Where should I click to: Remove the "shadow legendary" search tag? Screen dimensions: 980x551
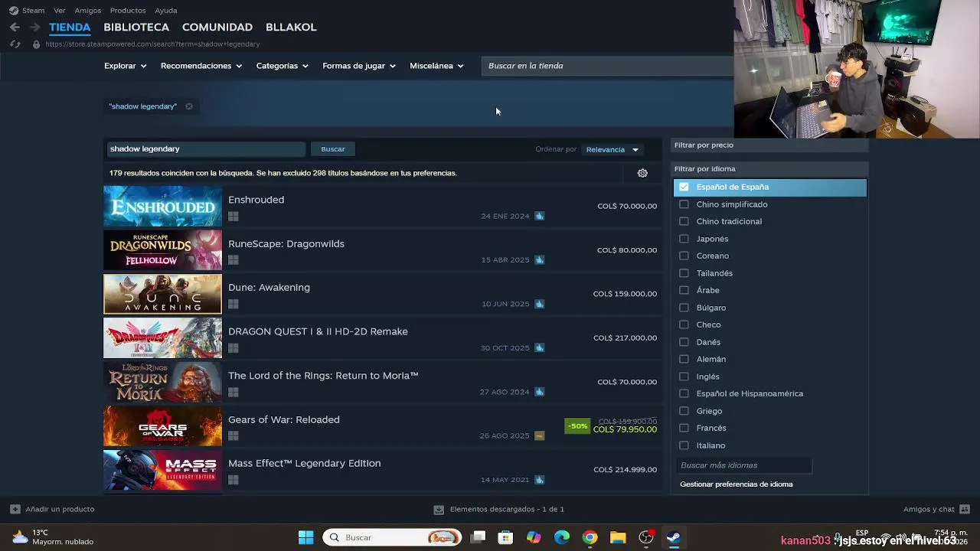point(189,106)
